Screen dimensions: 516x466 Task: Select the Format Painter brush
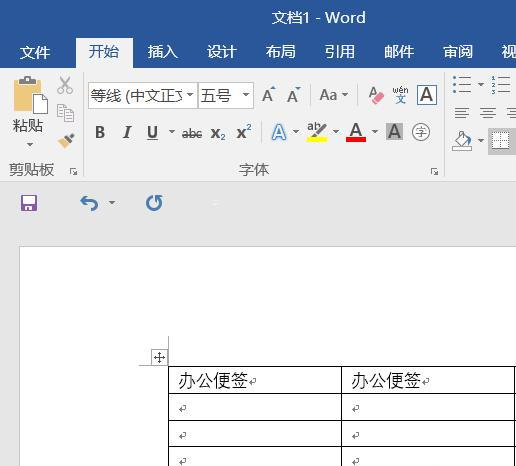click(66, 141)
